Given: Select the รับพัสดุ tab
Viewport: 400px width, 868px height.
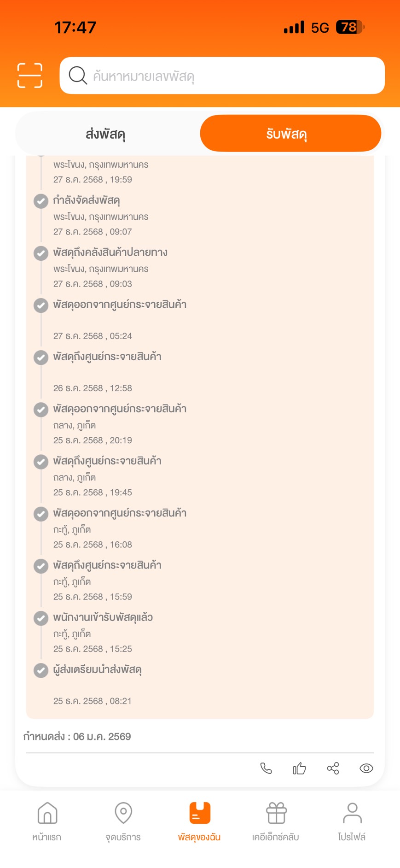Looking at the screenshot, I should point(290,134).
